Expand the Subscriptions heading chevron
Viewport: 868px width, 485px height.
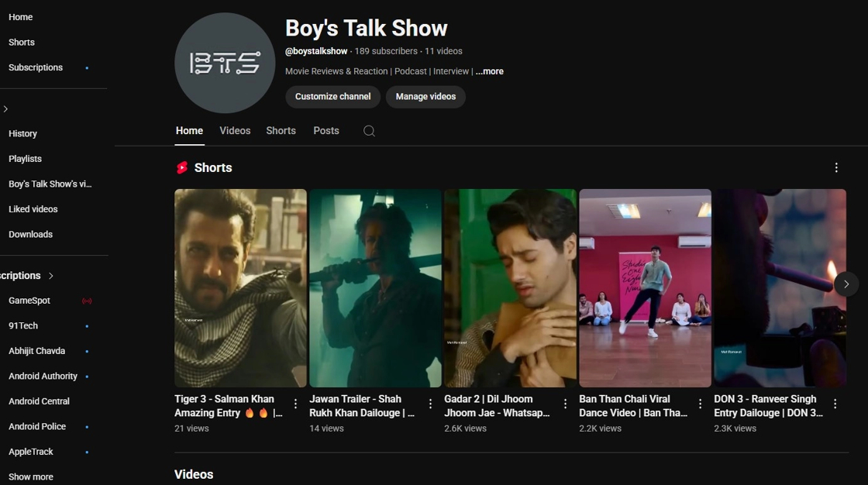click(51, 276)
